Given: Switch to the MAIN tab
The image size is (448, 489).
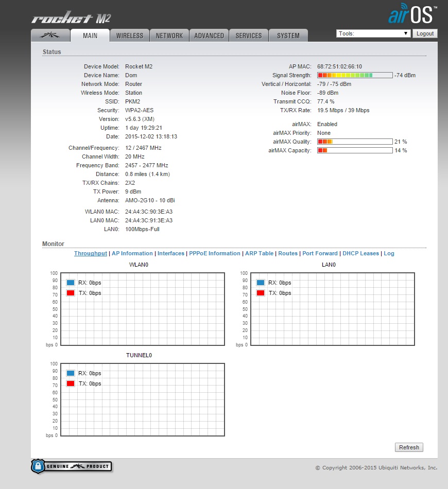Looking at the screenshot, I should pos(90,35).
